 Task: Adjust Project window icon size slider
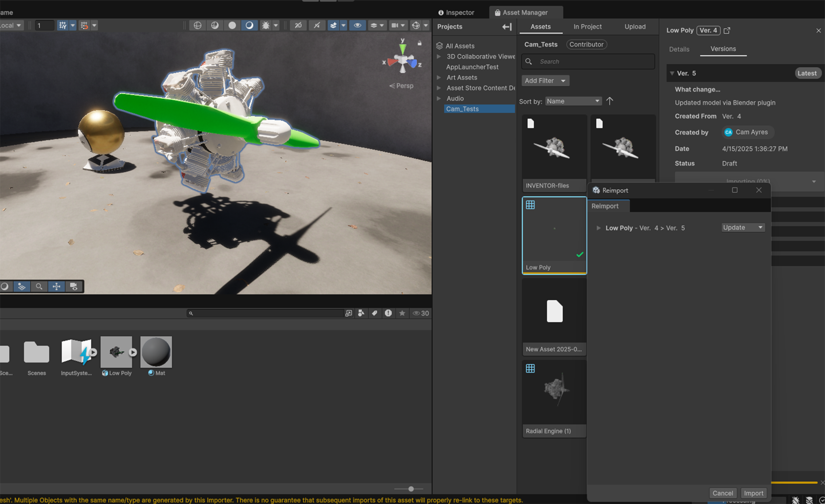411,489
